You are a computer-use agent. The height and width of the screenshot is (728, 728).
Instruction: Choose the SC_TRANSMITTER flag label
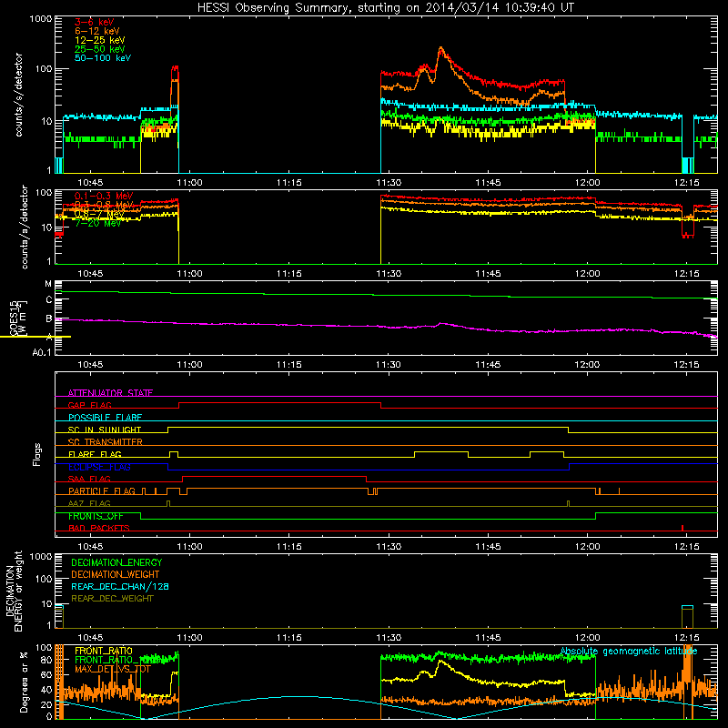106,441
